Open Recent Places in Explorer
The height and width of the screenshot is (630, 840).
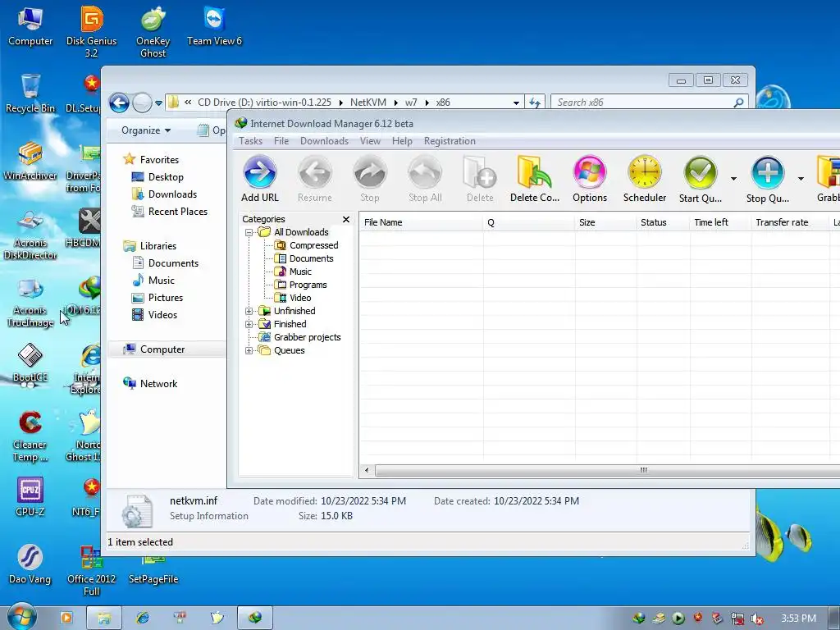pyautogui.click(x=177, y=211)
